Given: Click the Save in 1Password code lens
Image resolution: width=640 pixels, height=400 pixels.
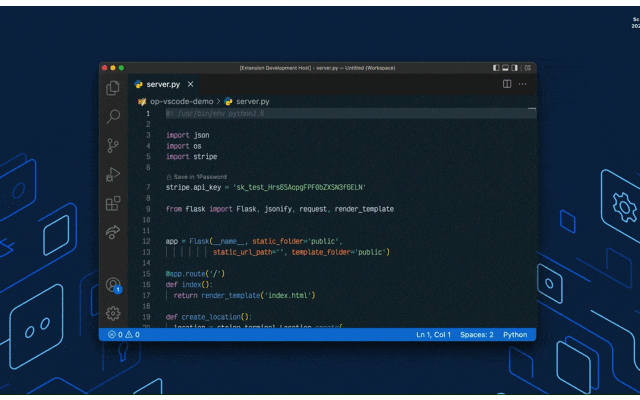Looking at the screenshot, I should coord(196,177).
